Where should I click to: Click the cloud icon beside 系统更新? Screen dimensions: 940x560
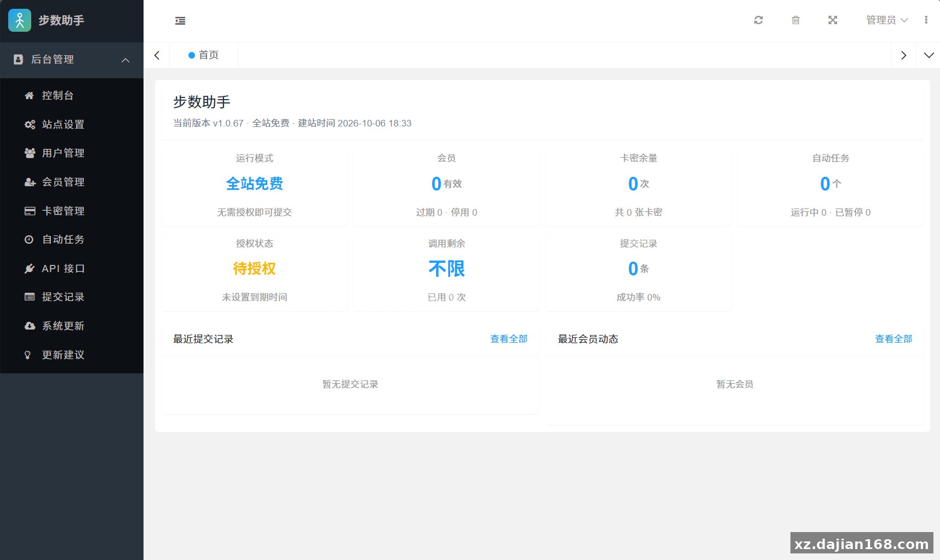[30, 326]
